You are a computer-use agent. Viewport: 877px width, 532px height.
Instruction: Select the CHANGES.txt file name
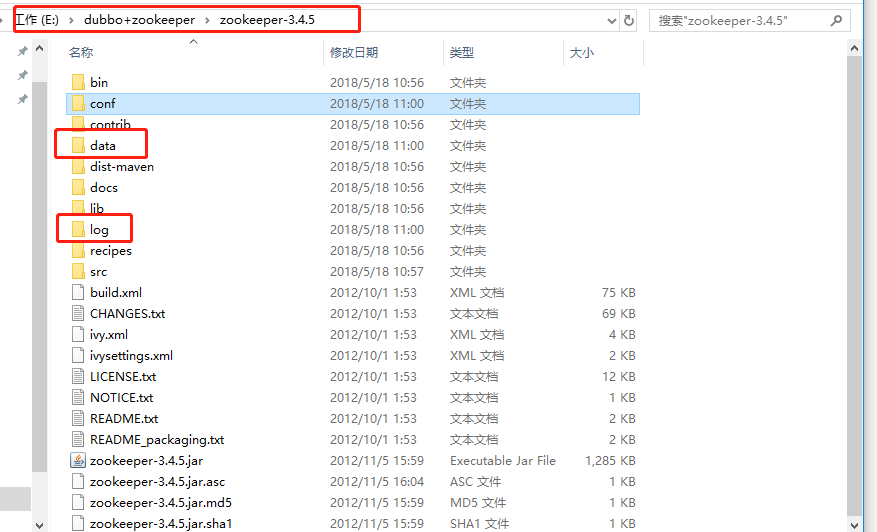(x=128, y=313)
